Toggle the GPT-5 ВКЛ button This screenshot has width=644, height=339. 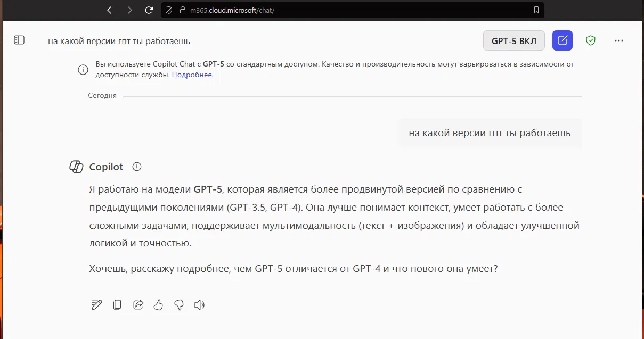513,40
